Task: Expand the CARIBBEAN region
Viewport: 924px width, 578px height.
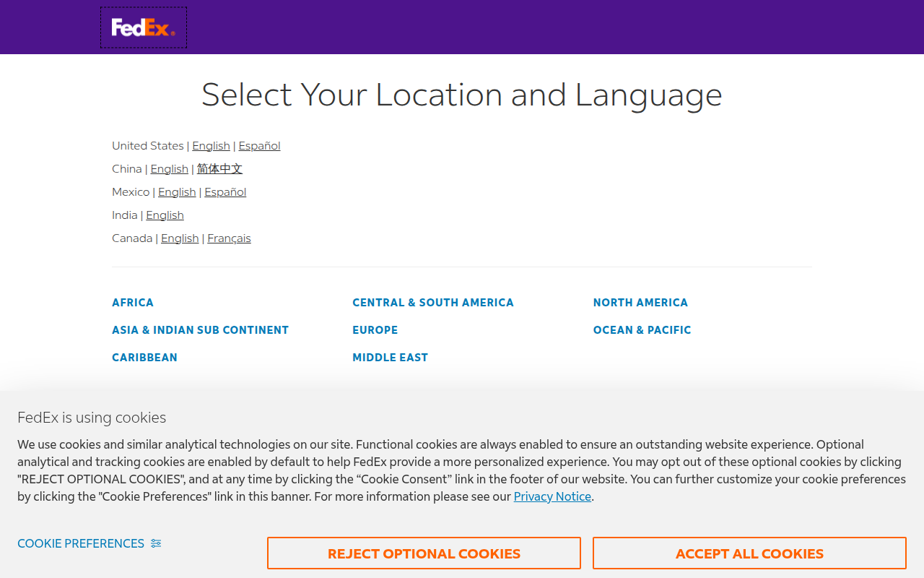Action: [x=144, y=358]
